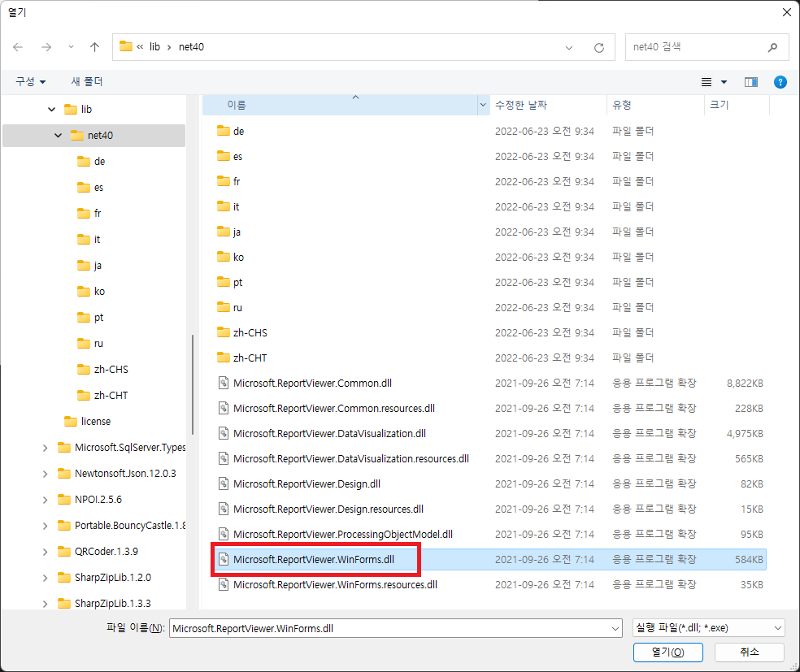Close the 열기 dialog
This screenshot has height=672, width=800.
coord(787,12)
